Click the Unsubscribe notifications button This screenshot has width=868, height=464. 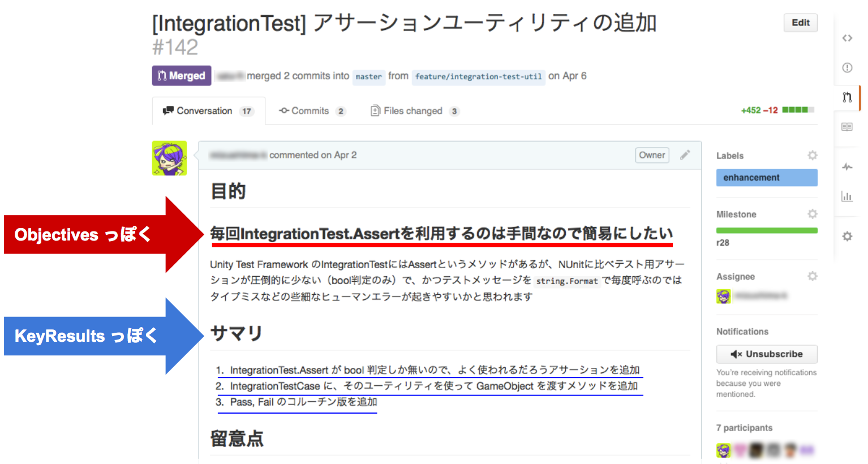click(766, 354)
